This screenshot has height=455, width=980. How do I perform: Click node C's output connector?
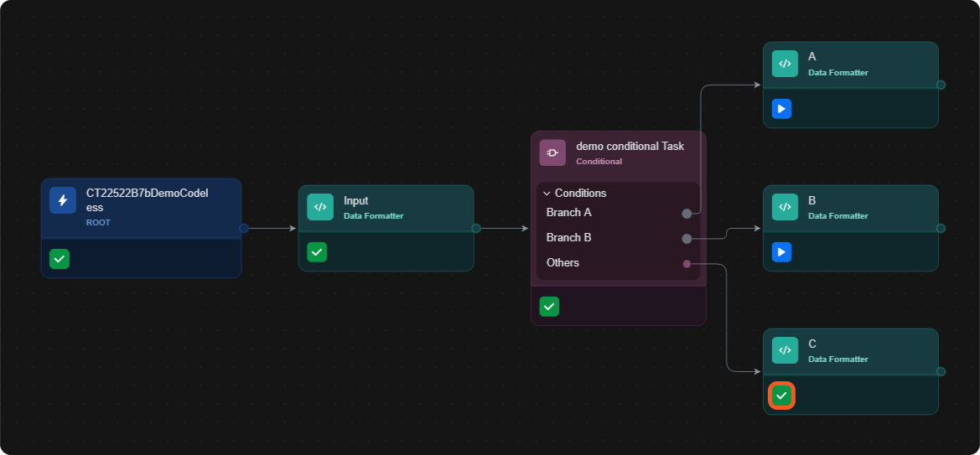941,372
